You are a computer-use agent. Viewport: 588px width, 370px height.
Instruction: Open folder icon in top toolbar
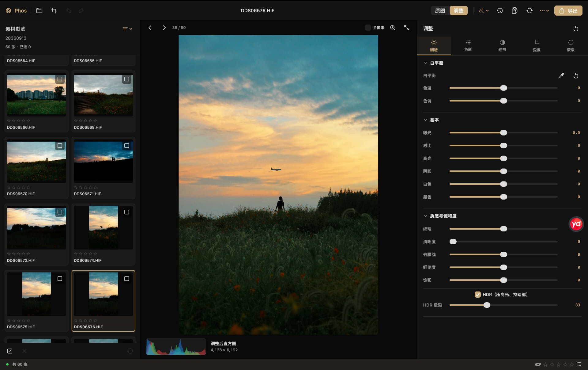(39, 11)
